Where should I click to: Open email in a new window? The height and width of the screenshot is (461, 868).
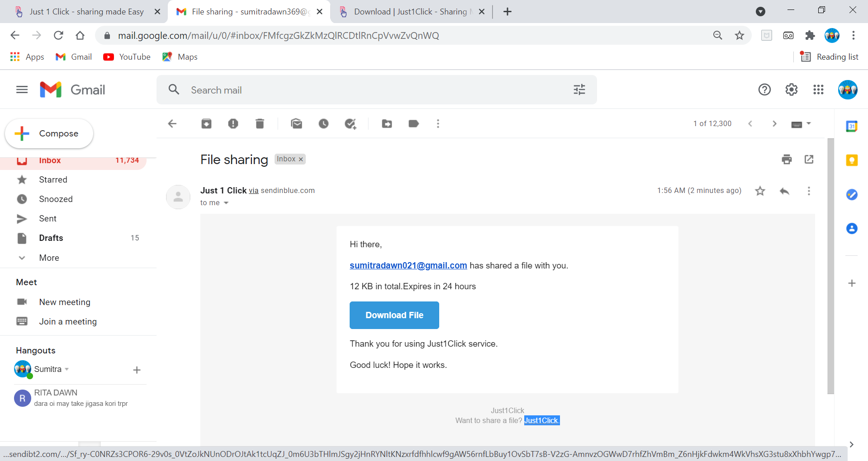pyautogui.click(x=809, y=159)
